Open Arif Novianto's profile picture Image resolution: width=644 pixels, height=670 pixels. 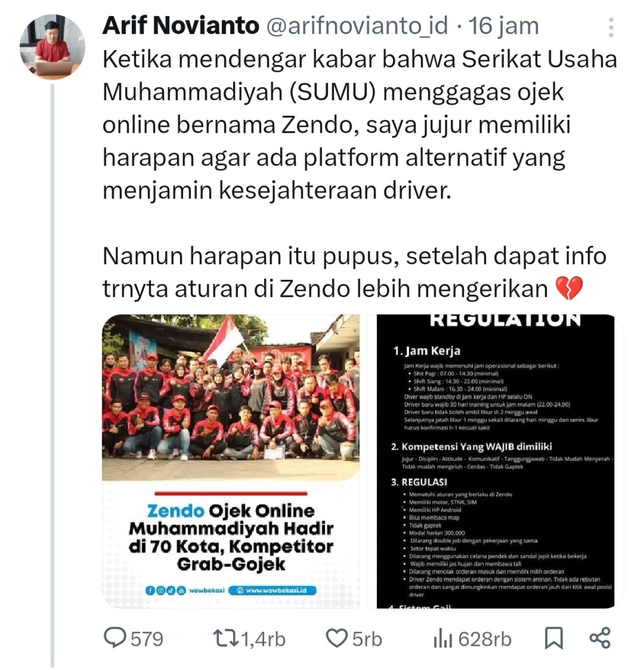(x=52, y=47)
